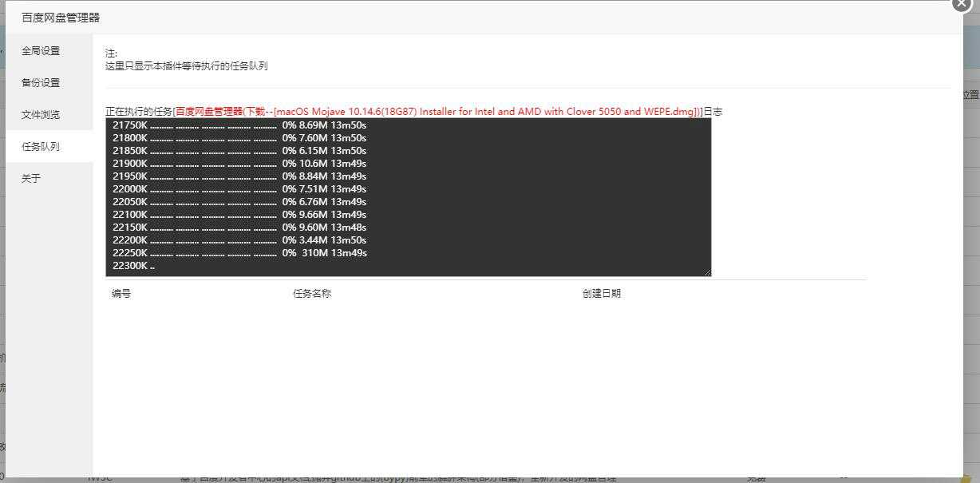Screen dimensions: 980x483
Task: Click the last log line 22300K
Action: [133, 266]
